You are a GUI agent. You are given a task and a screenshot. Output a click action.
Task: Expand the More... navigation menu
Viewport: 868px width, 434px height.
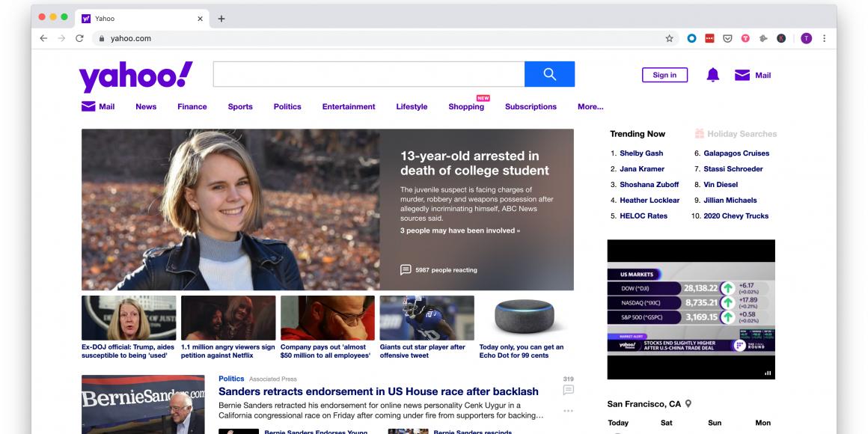pos(590,107)
